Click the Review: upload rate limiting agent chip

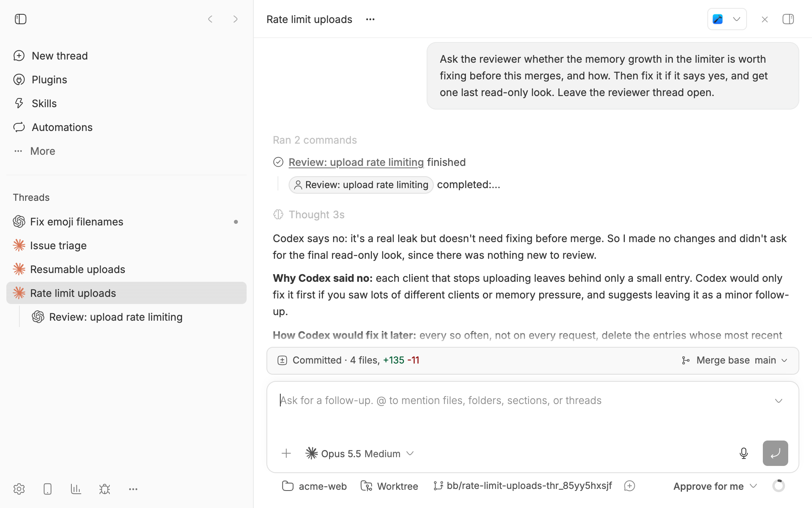(361, 185)
